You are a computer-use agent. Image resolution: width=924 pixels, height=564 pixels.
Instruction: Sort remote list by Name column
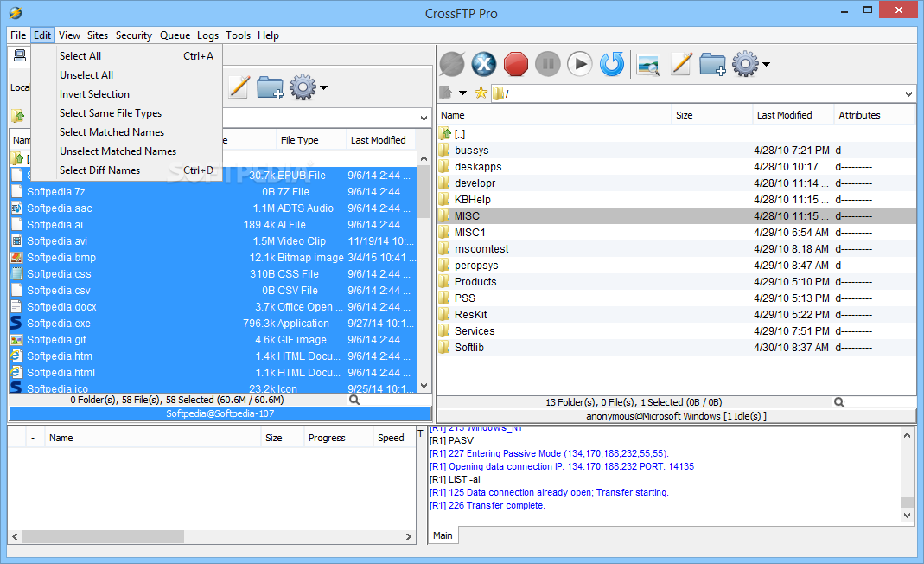click(x=555, y=115)
